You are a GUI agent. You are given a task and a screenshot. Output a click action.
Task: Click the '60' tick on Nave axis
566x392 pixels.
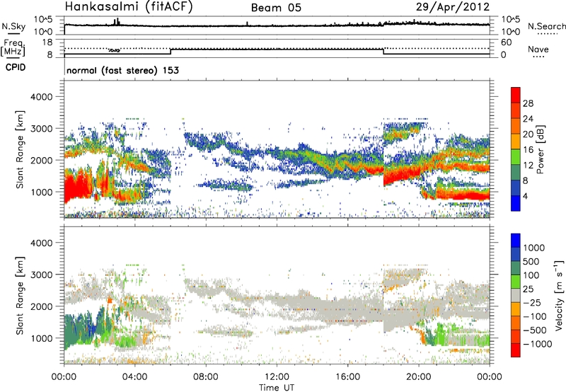click(x=506, y=42)
